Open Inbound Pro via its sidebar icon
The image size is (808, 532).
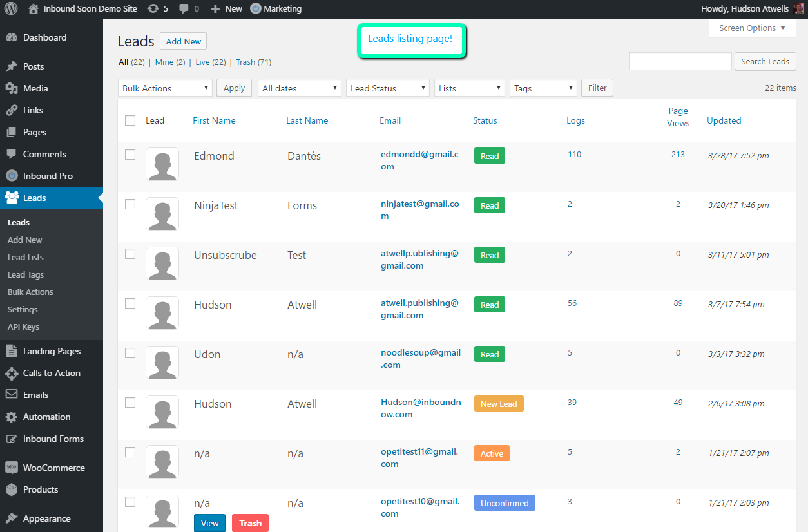point(12,176)
